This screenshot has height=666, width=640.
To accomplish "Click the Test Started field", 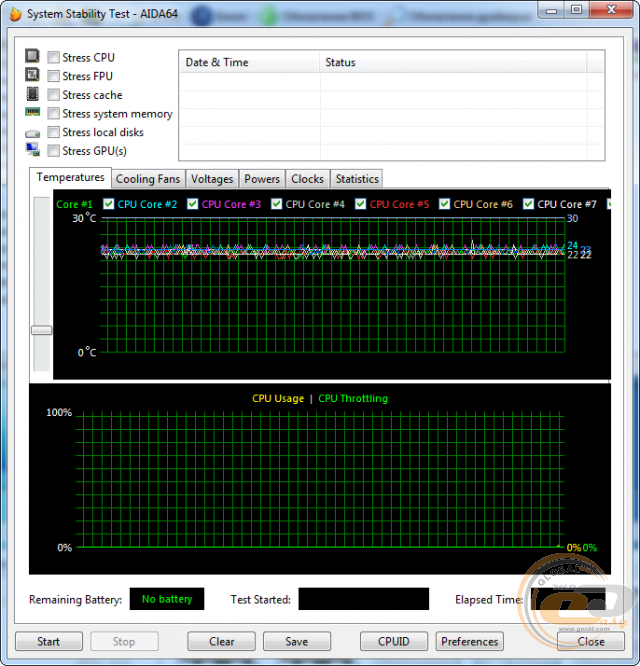I will tap(364, 599).
